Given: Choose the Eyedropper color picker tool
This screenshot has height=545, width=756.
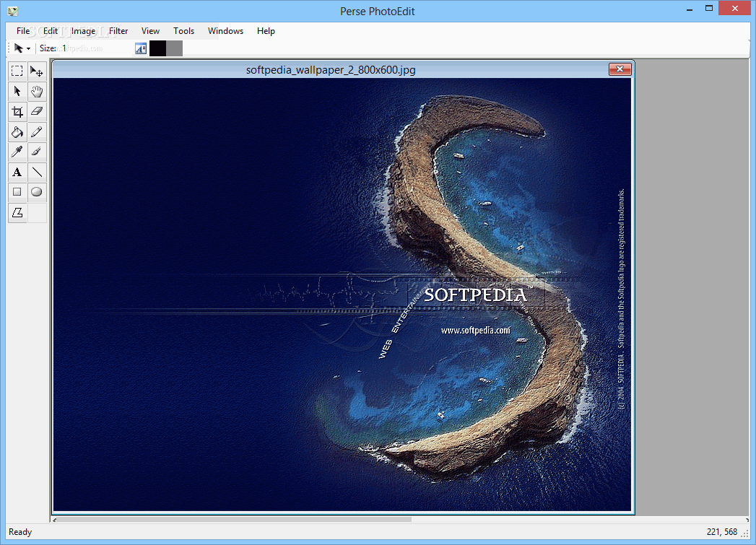Looking at the screenshot, I should click(x=17, y=152).
